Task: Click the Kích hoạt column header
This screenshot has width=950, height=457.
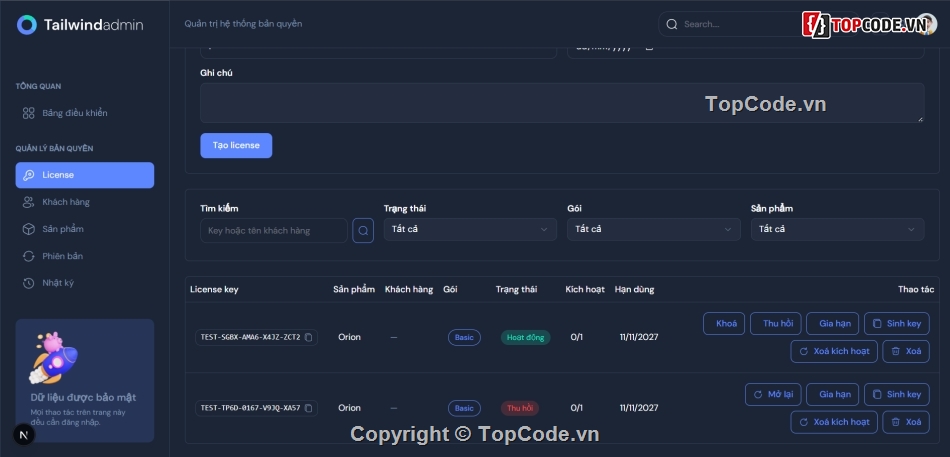Action: coord(585,290)
